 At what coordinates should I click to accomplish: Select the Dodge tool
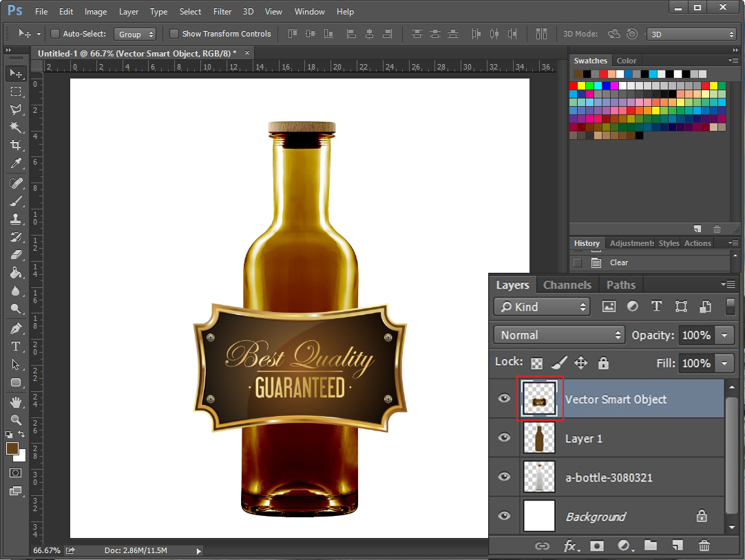click(16, 309)
